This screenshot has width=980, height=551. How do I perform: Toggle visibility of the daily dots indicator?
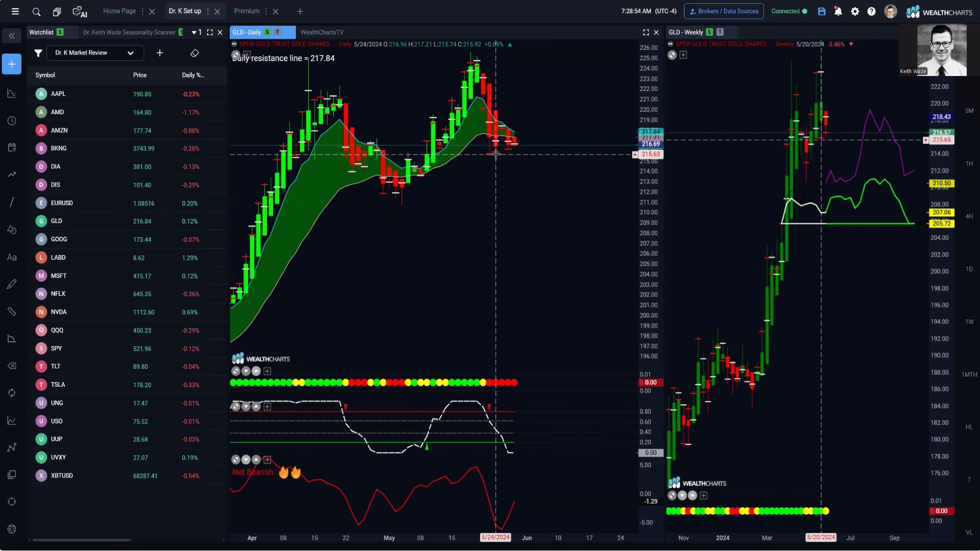235,371
